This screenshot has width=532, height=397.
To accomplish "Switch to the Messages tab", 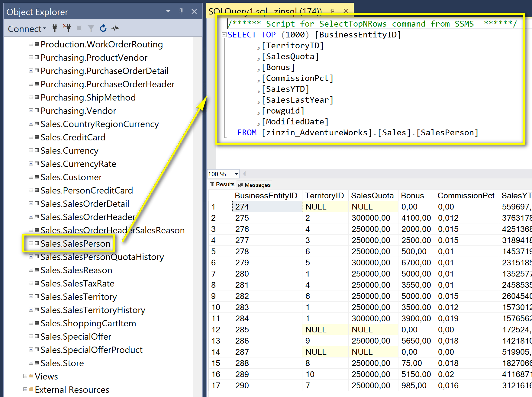I will click(254, 185).
